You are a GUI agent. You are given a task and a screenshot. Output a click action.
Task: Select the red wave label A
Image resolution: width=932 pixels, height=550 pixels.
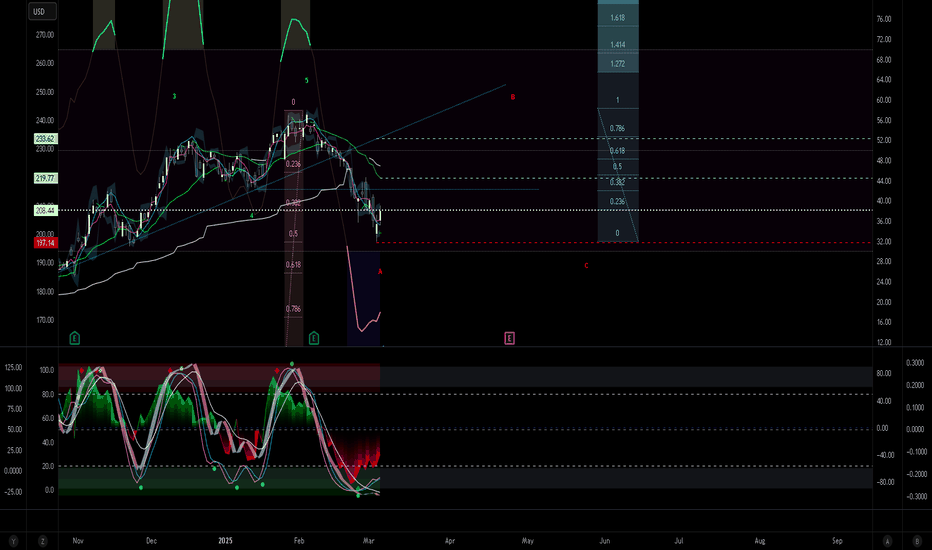point(380,272)
